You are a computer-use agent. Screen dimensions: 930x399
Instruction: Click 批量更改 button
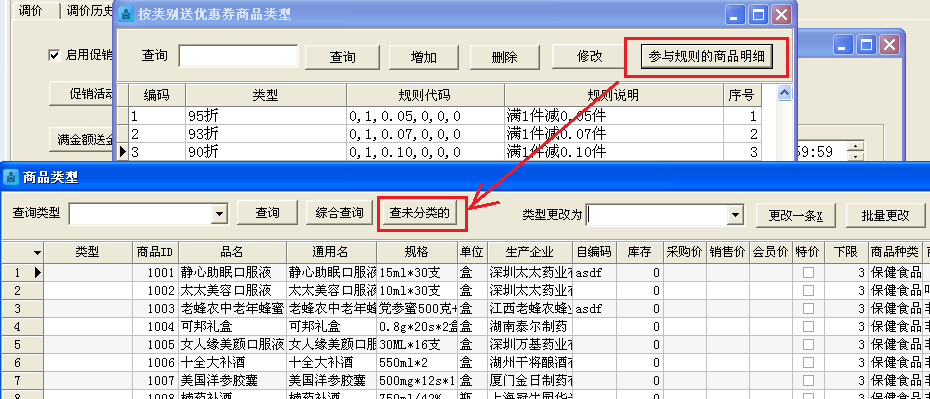pyautogui.click(x=886, y=215)
